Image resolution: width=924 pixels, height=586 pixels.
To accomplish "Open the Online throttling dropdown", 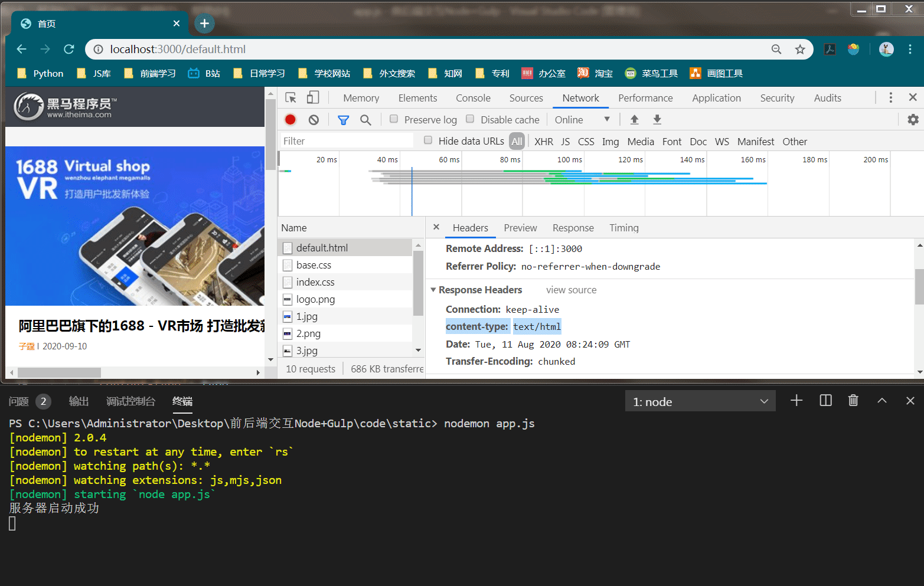I will click(582, 120).
